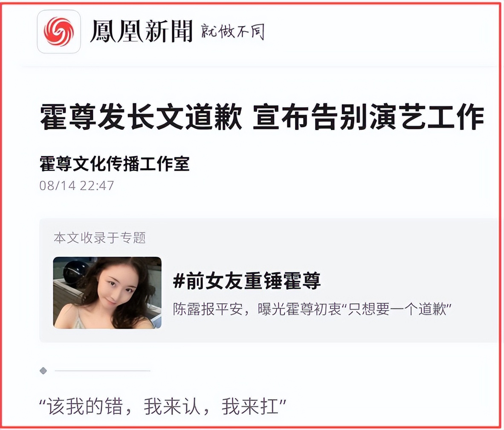Click the 本文收录于专题 label

click(100, 238)
